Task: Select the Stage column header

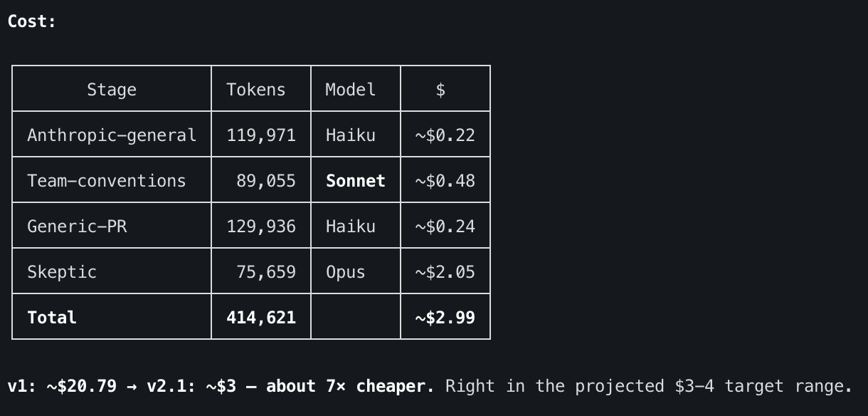Action: click(x=112, y=90)
